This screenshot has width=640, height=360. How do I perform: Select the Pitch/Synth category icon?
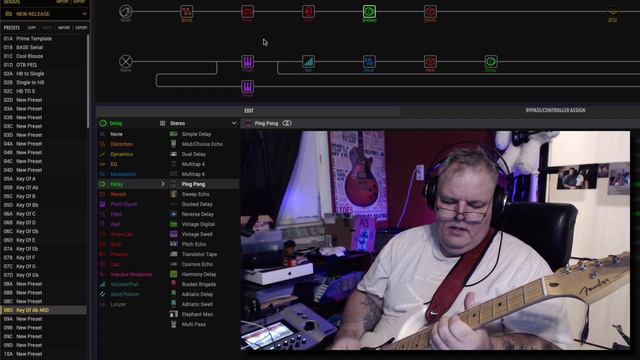tap(102, 204)
